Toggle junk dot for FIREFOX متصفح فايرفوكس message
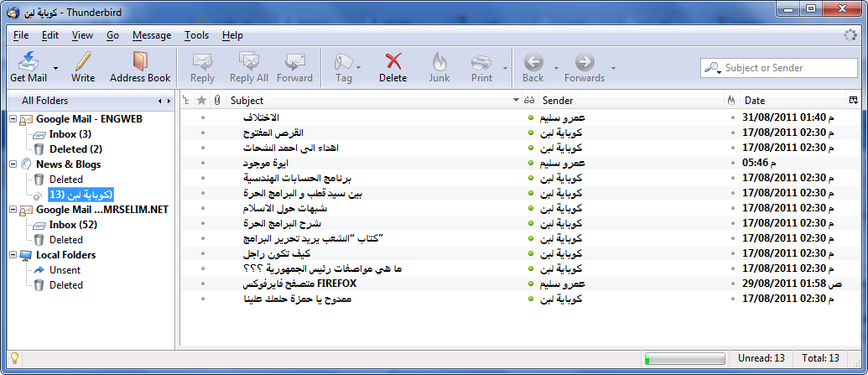This screenshot has width=868, height=375. click(733, 284)
